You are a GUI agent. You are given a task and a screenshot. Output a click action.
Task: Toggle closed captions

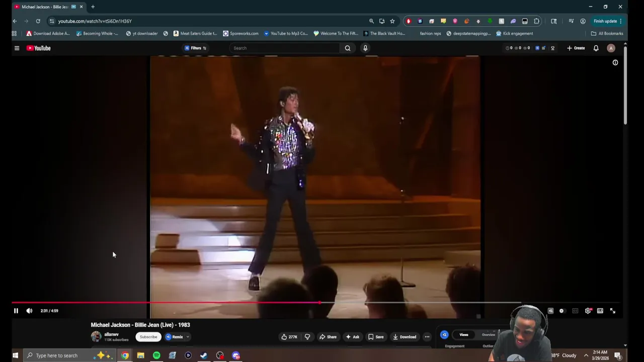575,311
